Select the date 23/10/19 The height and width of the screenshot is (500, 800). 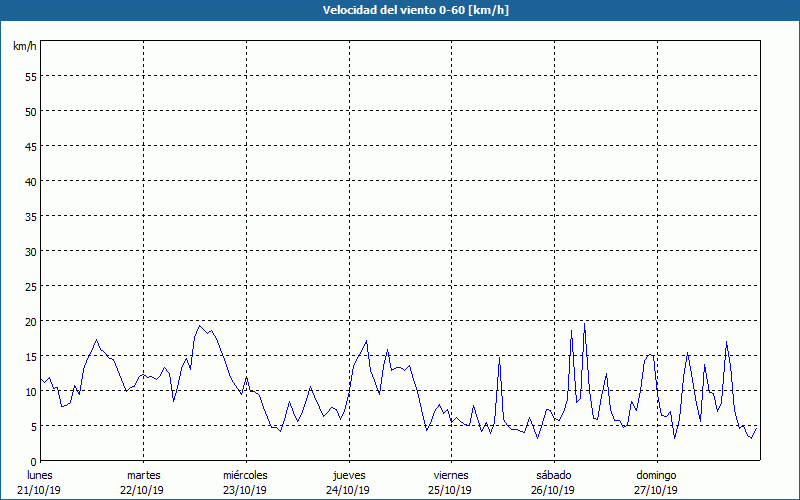tap(245, 490)
